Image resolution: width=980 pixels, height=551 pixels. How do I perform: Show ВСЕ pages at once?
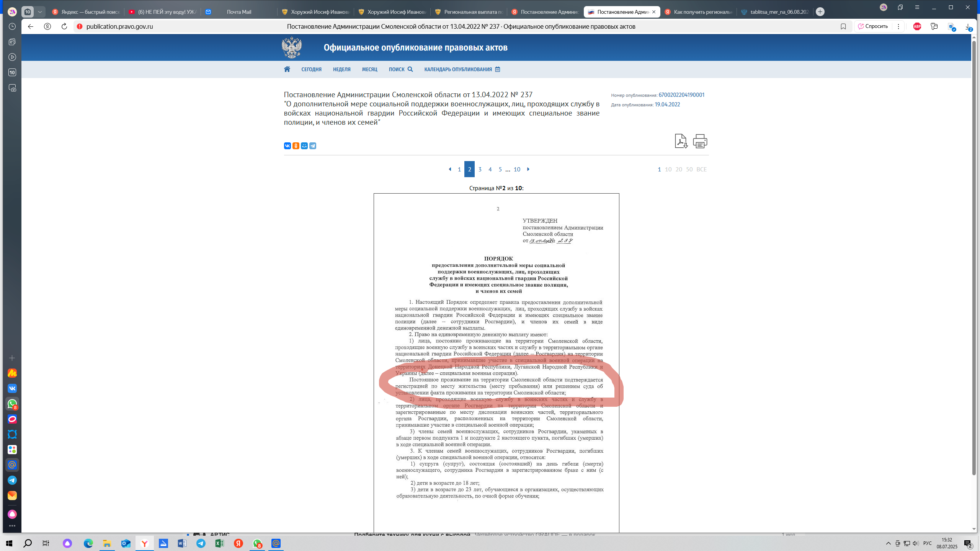(x=701, y=169)
